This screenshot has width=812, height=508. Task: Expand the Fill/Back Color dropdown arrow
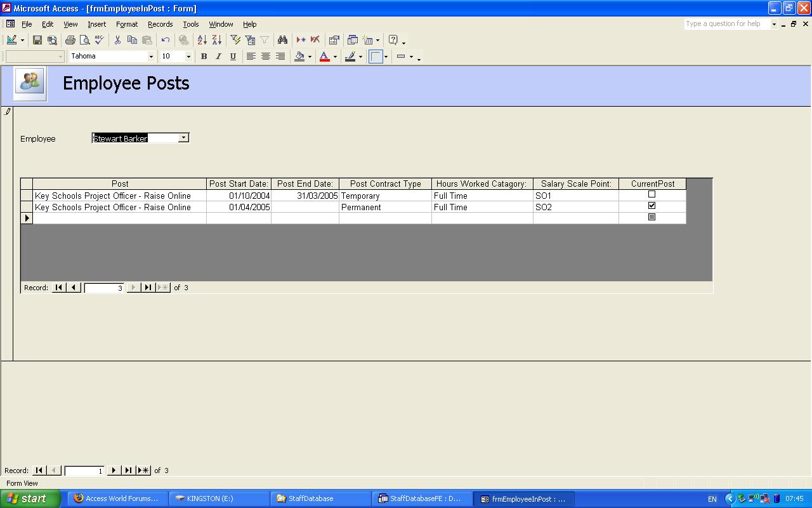point(310,57)
